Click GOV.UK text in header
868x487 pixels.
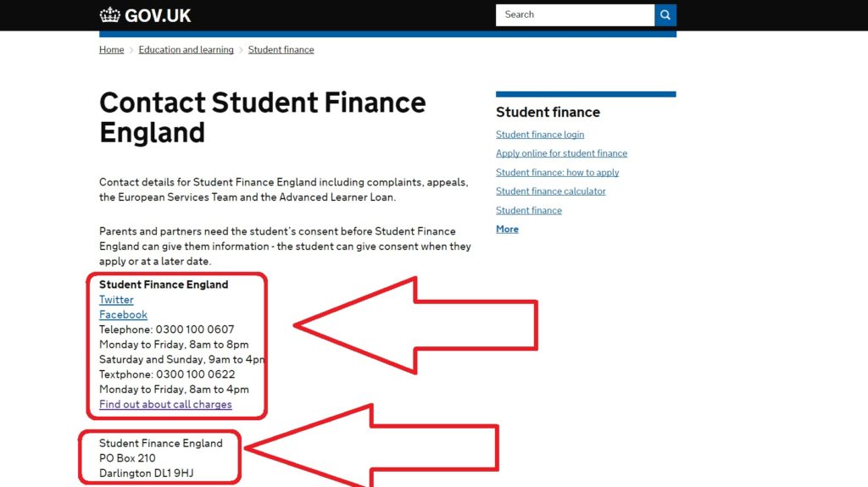pos(158,15)
